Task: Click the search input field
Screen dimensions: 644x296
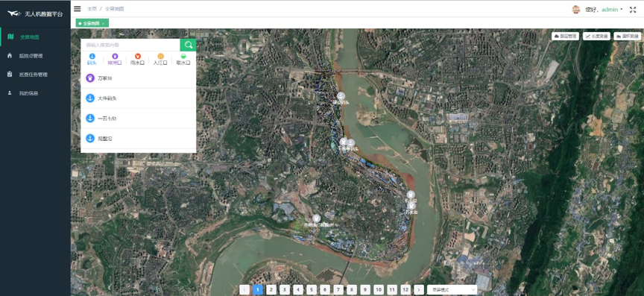Action: (x=130, y=45)
